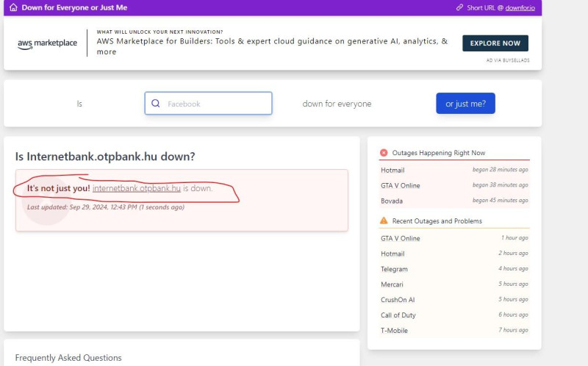Click the chain link icon beside Short URL
The image size is (588, 366).
[459, 7]
